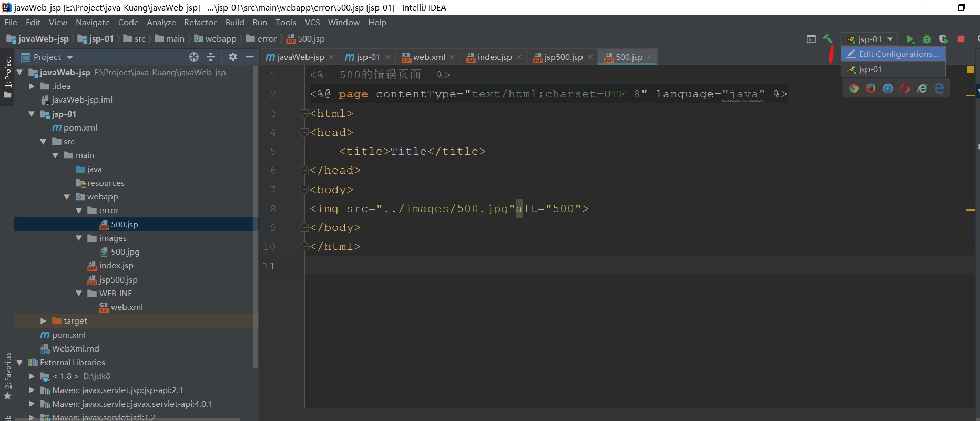Click the project tree vertical scrollbar

[x=256, y=216]
